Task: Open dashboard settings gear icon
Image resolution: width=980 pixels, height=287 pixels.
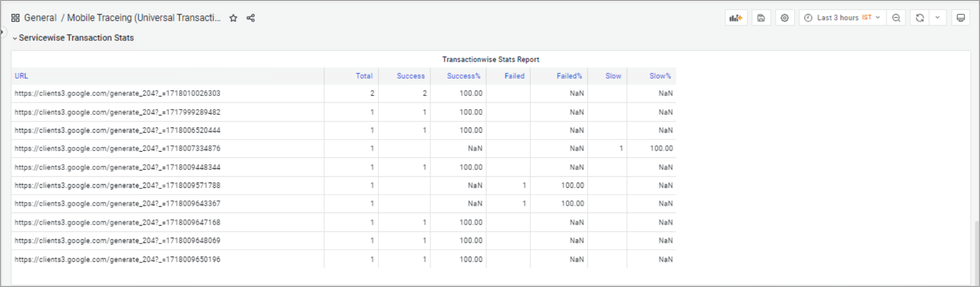Action: pyautogui.click(x=784, y=18)
